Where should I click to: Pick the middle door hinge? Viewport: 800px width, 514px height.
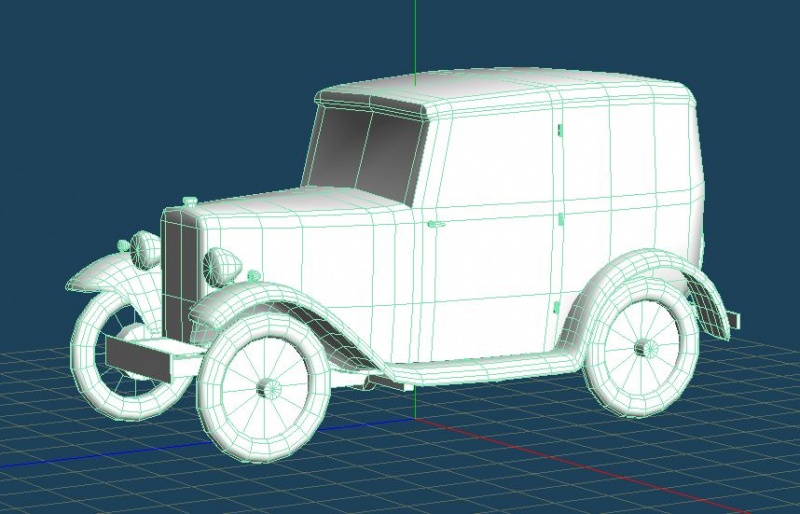click(560, 219)
